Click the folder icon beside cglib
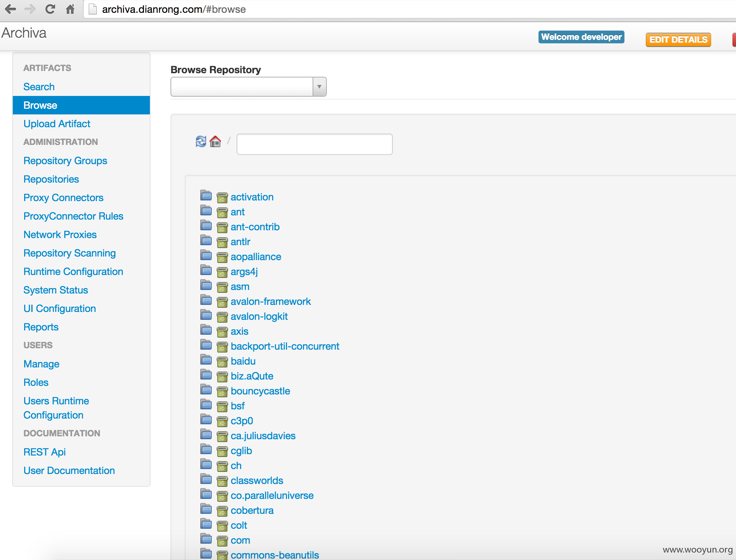 [x=206, y=449]
